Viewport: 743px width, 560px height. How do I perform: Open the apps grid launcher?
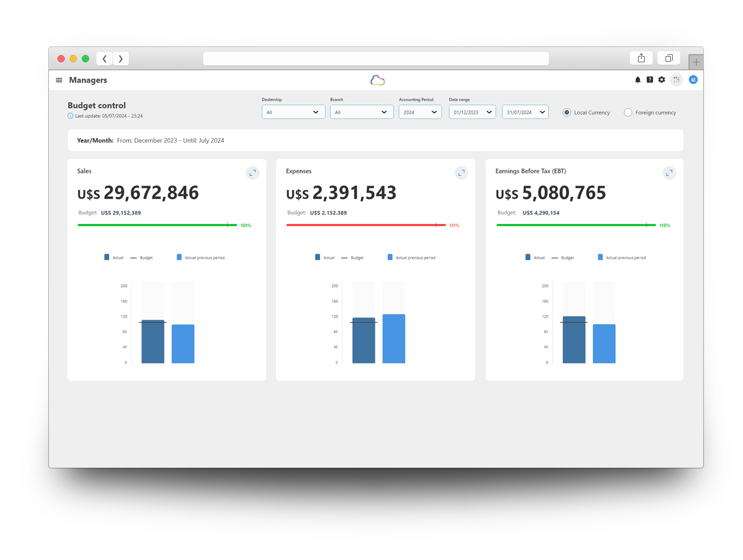pos(676,80)
